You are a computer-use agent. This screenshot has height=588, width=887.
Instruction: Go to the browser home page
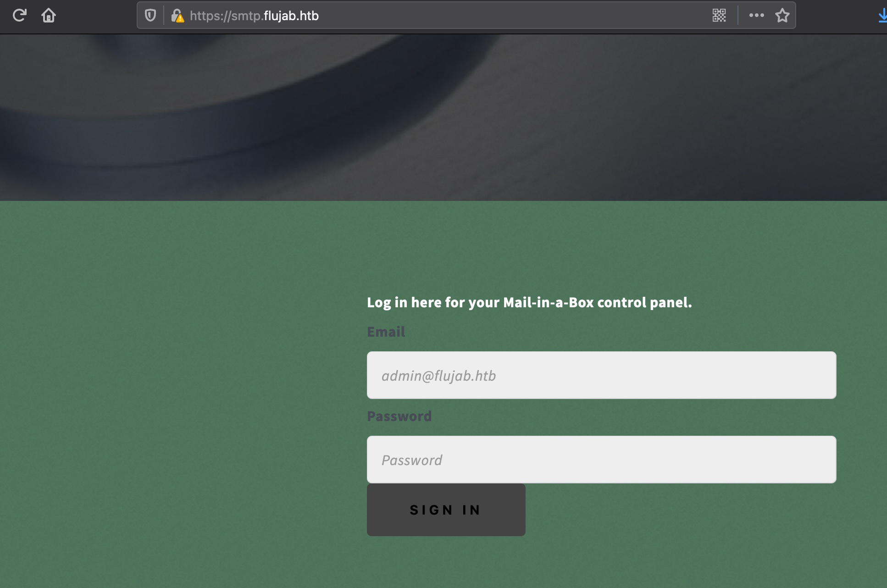49,16
